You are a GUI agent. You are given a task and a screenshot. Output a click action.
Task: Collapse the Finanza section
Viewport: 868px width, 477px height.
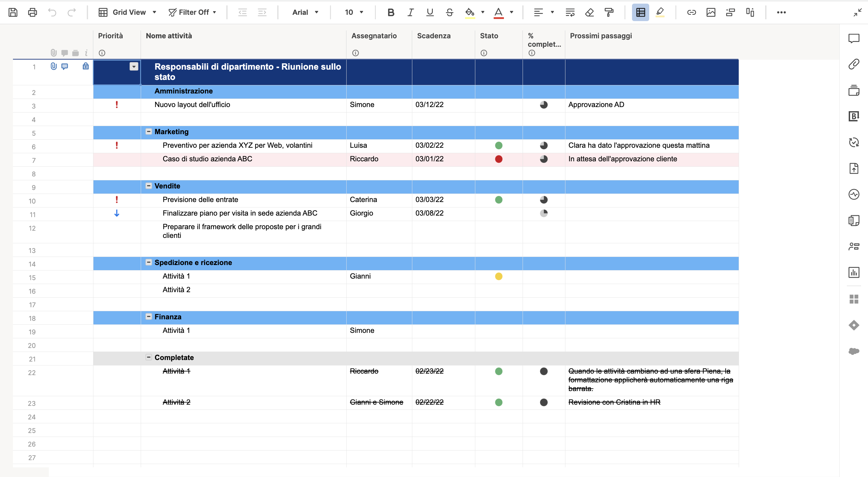148,317
